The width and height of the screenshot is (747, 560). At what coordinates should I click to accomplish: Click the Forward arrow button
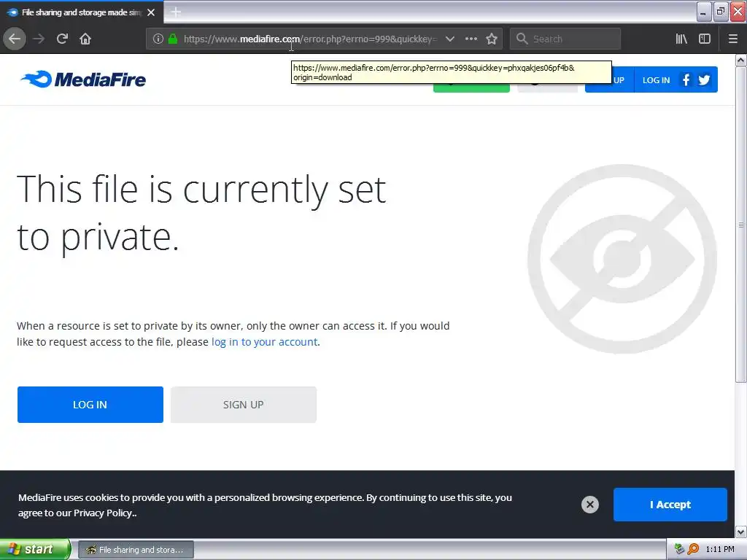coord(39,39)
